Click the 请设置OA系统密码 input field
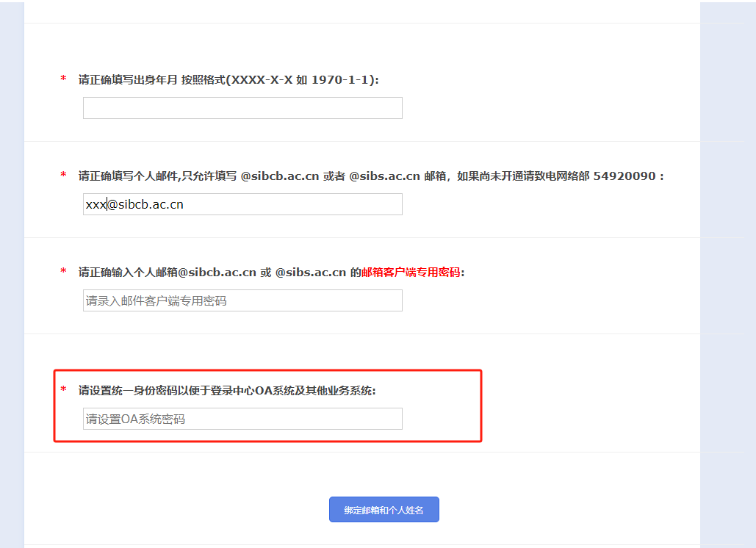The image size is (756, 548). tap(242, 419)
